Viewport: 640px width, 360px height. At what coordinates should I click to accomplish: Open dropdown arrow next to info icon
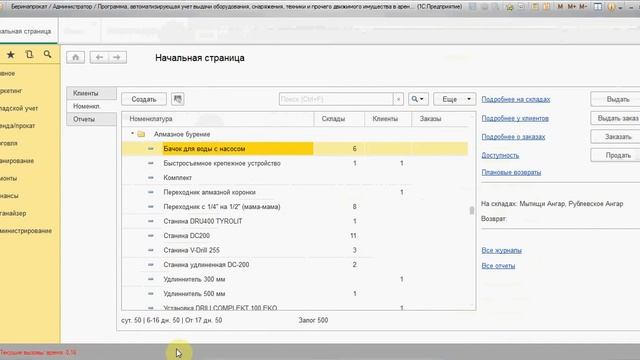point(620,7)
